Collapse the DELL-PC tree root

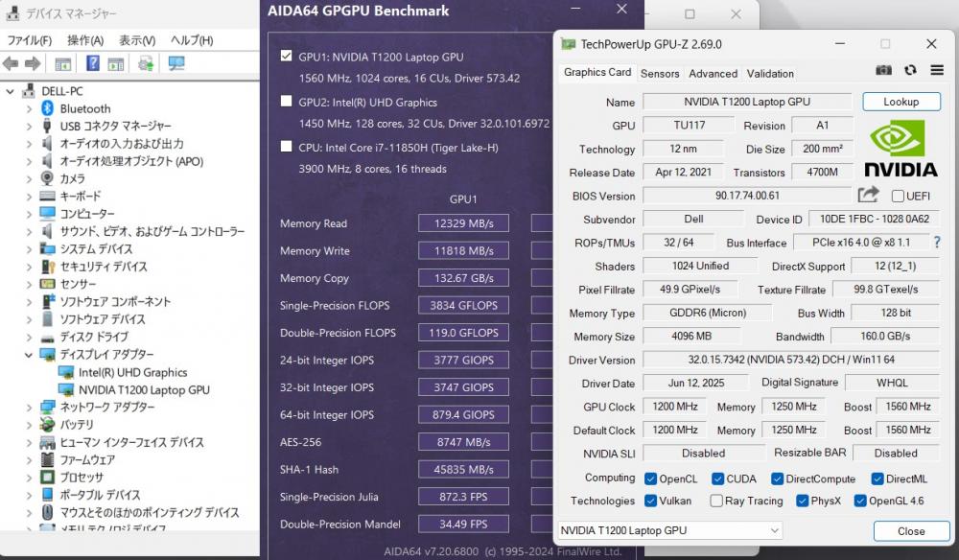[x=10, y=91]
